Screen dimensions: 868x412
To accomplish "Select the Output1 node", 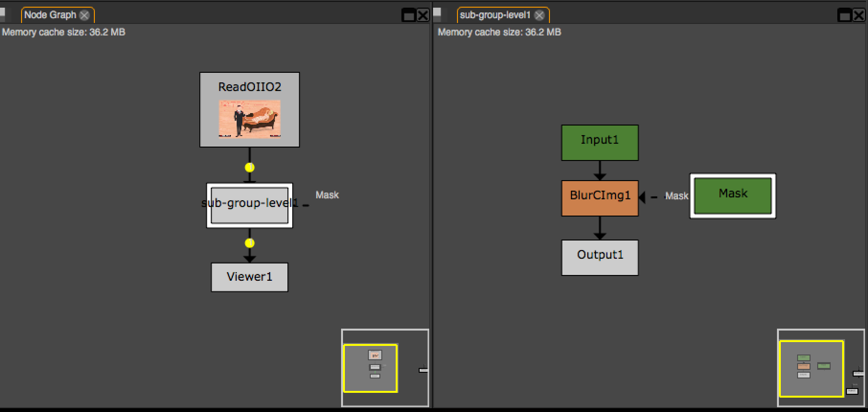I will pos(600,257).
